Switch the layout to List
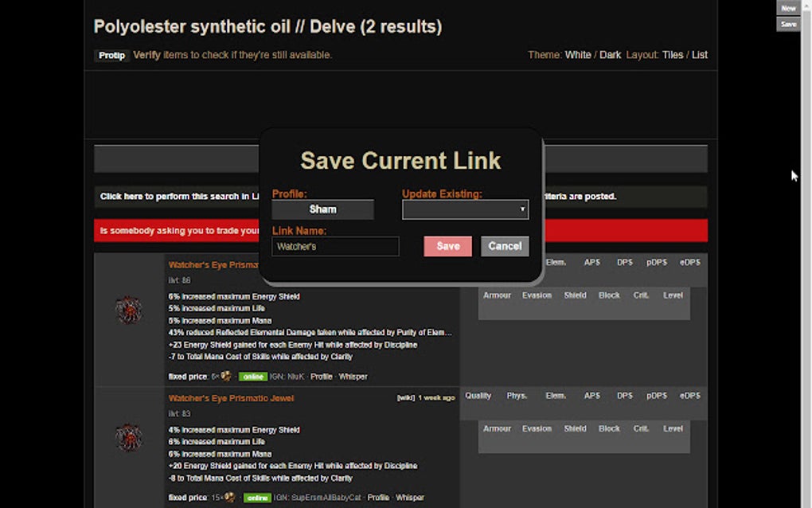The image size is (812, 508). click(x=700, y=54)
